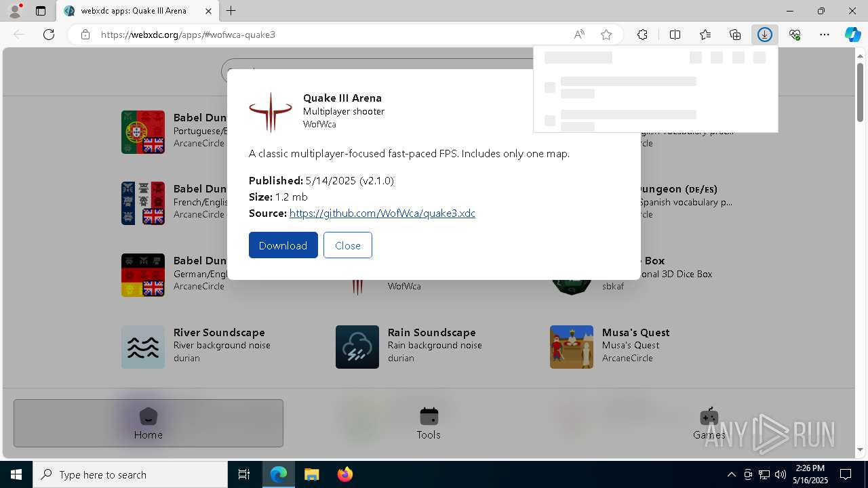Click the Quake III Arena logo icon

[x=271, y=112]
